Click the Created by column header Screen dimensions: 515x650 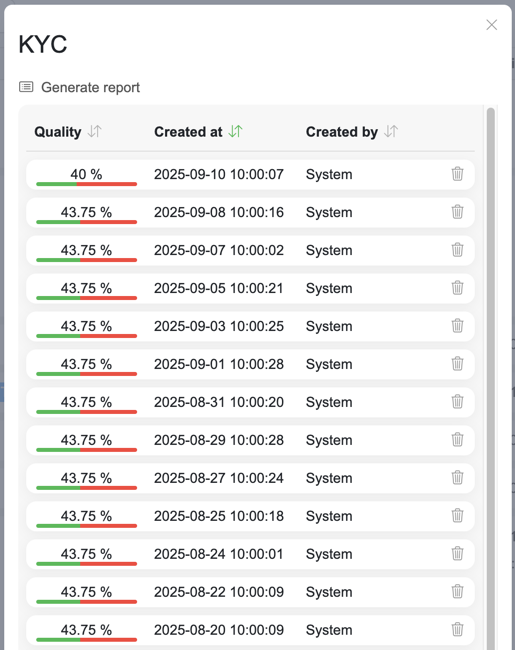click(342, 132)
